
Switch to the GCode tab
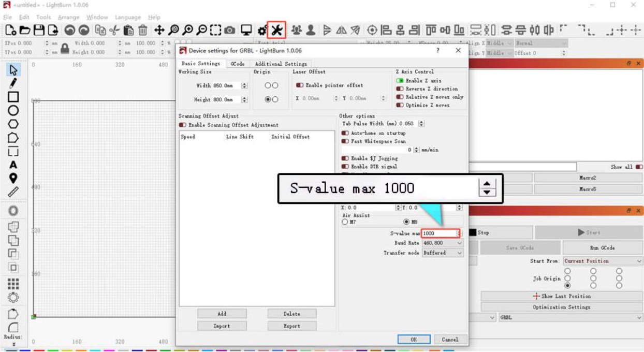(x=238, y=64)
